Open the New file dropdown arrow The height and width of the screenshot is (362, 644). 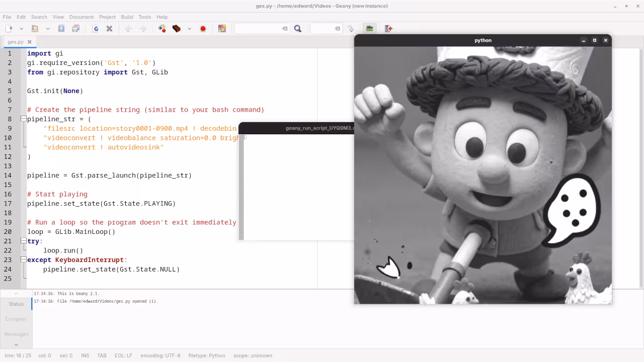coord(21,29)
